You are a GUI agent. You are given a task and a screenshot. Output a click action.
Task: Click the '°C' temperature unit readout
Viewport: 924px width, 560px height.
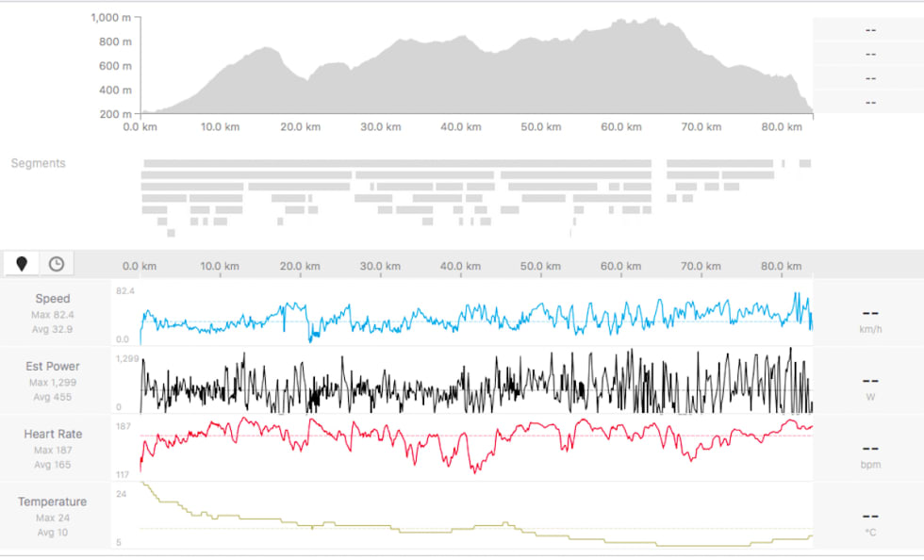click(x=870, y=533)
